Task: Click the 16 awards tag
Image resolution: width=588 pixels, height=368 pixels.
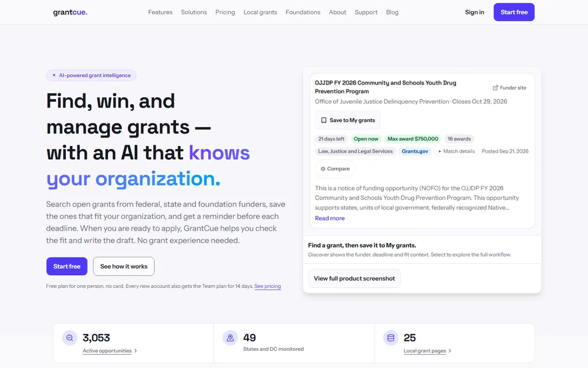Action: [x=459, y=139]
